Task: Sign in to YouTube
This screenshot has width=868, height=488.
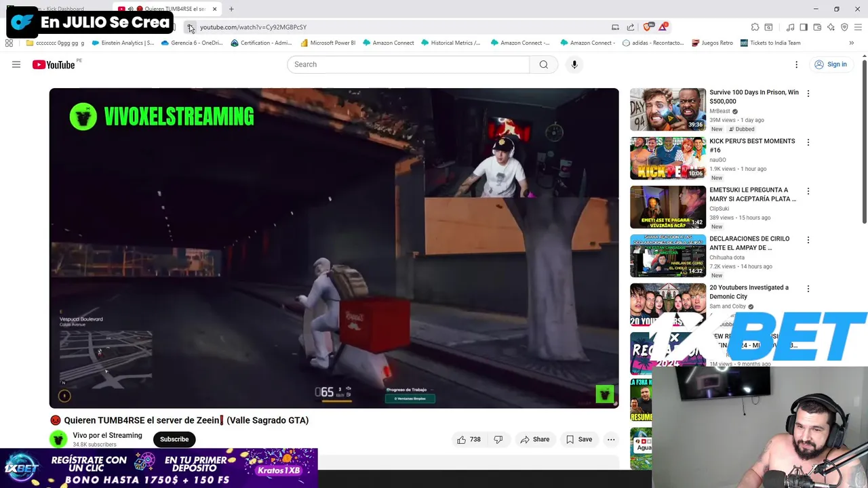Action: (x=831, y=64)
